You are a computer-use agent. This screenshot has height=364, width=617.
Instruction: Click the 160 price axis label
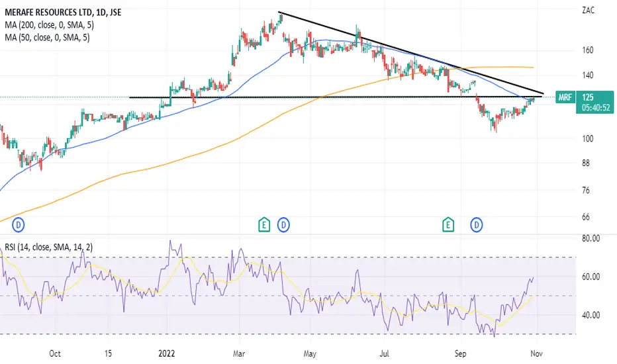(588, 50)
